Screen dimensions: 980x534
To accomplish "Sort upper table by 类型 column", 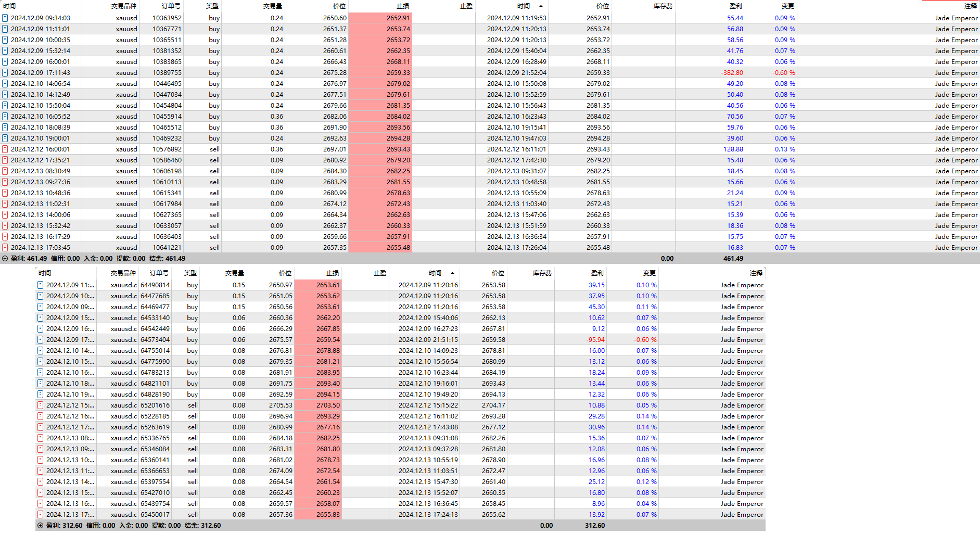I will click(212, 6).
